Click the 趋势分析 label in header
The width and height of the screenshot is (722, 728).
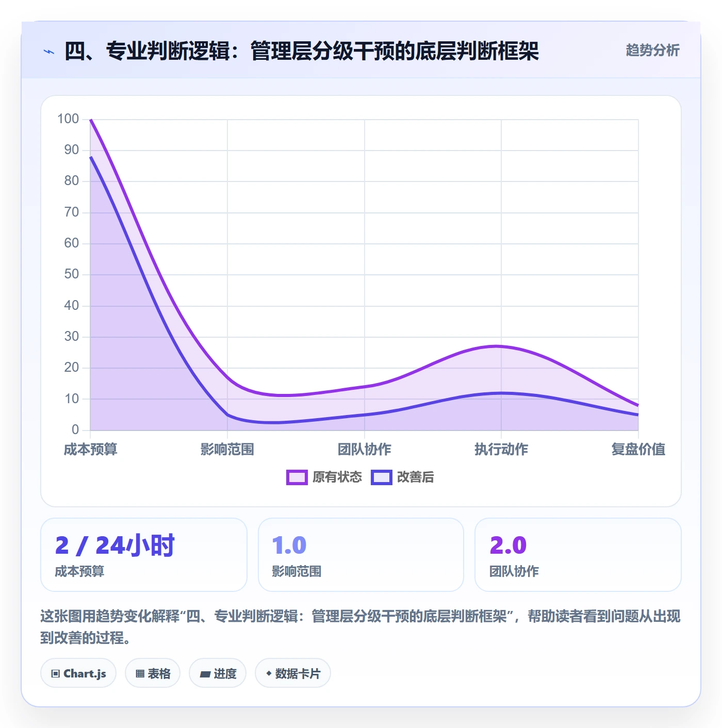pyautogui.click(x=652, y=50)
